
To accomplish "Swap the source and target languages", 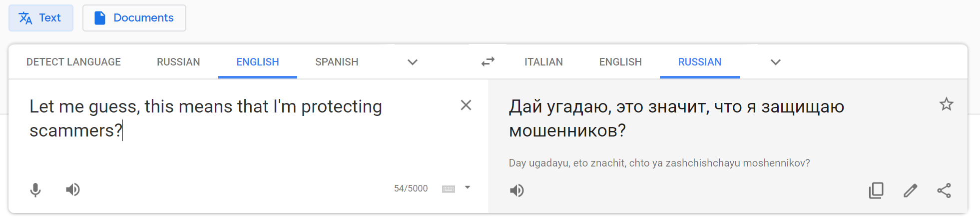I will (488, 62).
